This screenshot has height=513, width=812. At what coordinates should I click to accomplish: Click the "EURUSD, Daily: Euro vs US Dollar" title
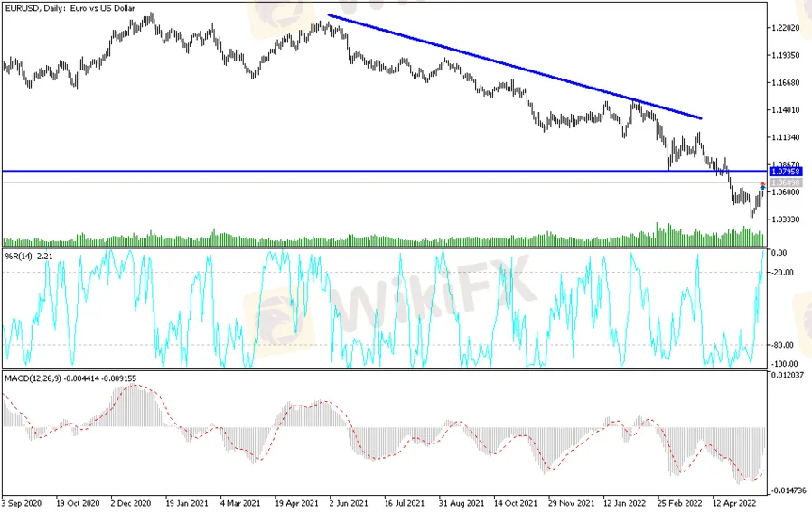click(70, 8)
